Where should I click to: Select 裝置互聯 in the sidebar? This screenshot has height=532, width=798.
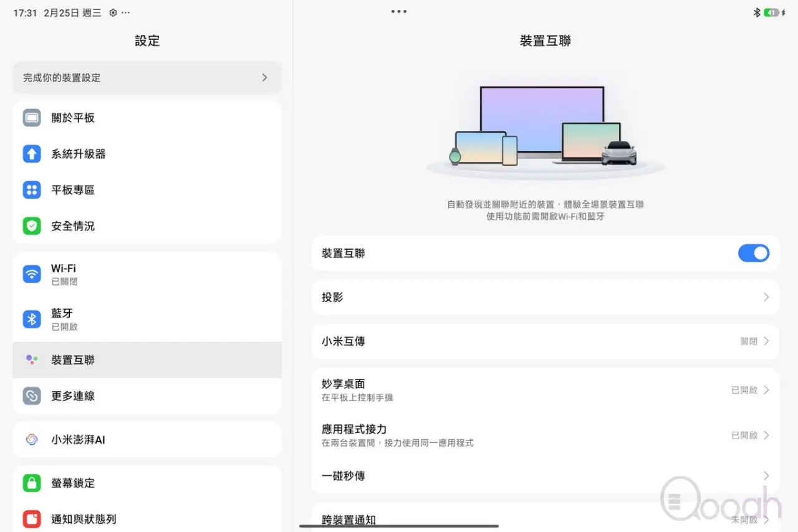tap(147, 360)
